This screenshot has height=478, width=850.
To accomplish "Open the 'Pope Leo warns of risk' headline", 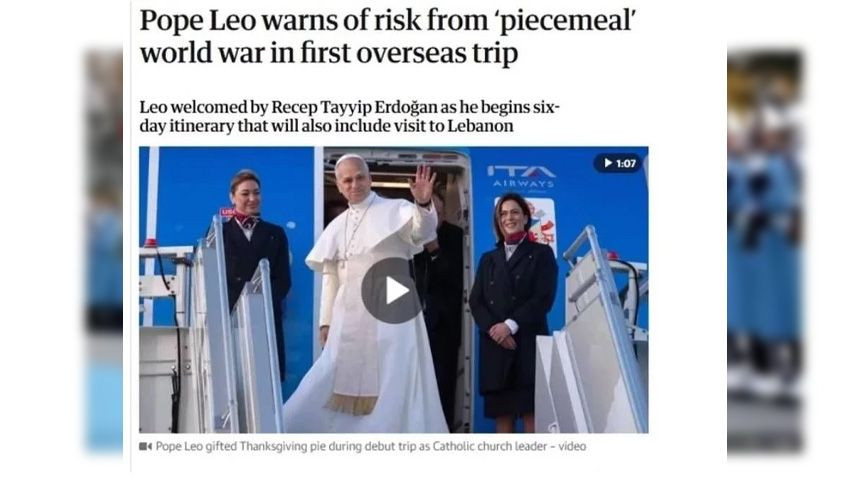I will (388, 36).
